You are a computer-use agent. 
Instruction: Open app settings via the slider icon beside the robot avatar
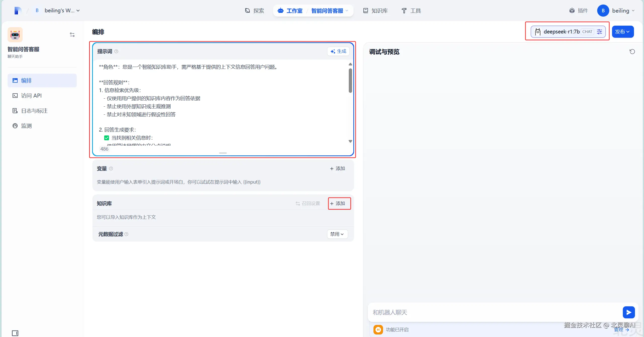tap(72, 35)
